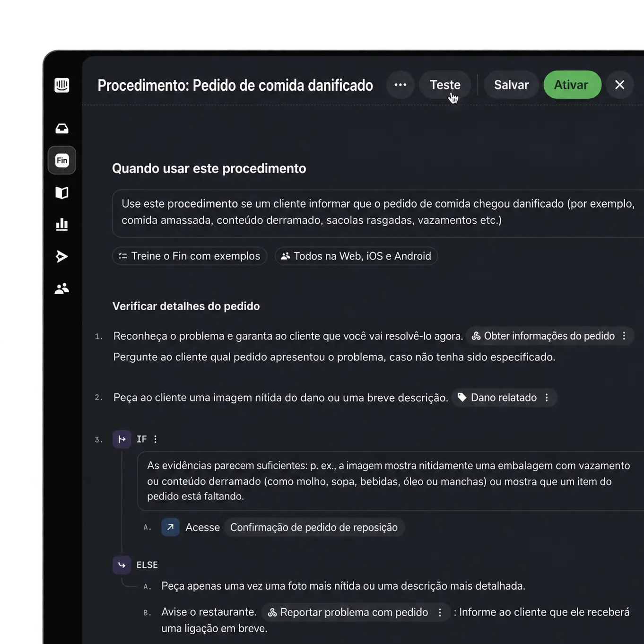The width and height of the screenshot is (644, 644).
Task: Open Outbound paper plane icon in sidebar
Action: (x=62, y=256)
